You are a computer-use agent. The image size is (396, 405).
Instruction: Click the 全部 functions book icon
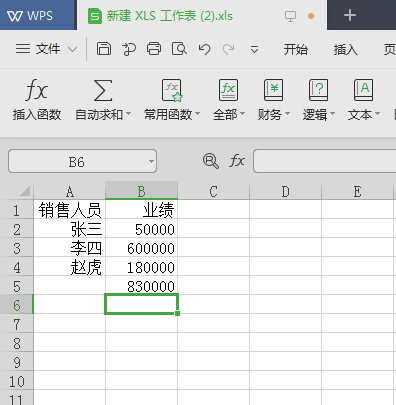[x=228, y=90]
